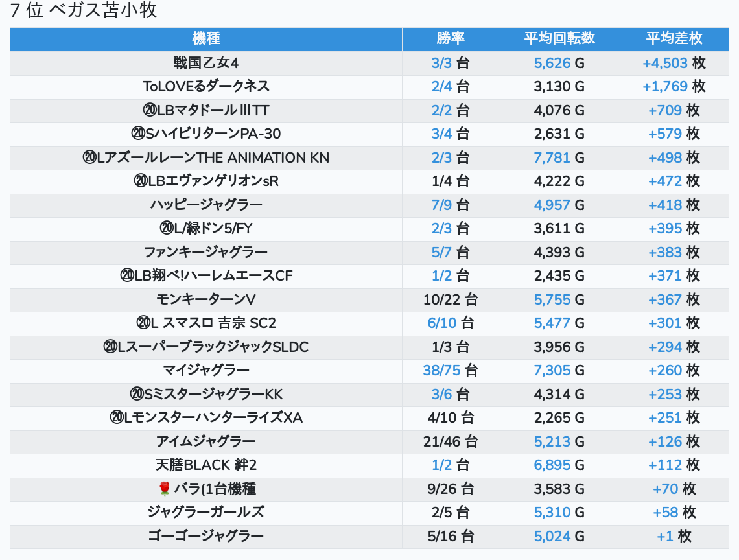
Task: Click the 7 位 ベガス苫小牧 heading
Action: click(x=84, y=10)
